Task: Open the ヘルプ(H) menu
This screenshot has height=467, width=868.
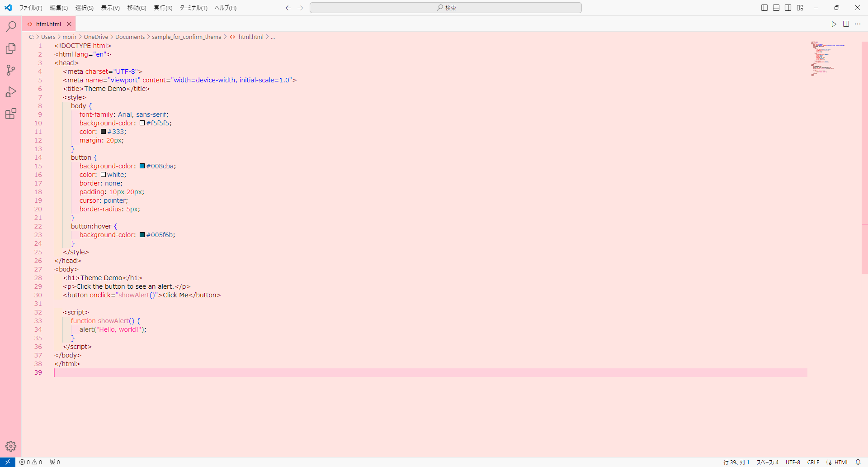Action: [x=226, y=8]
